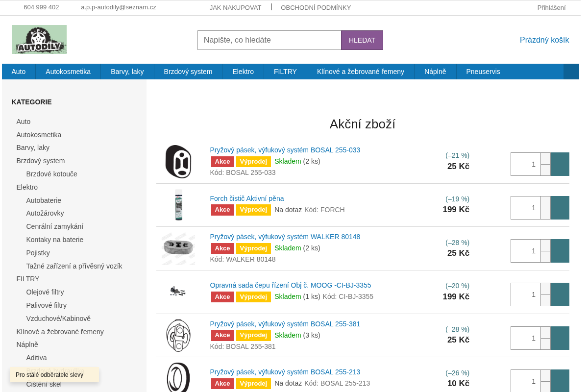Add BOSAL 255-381 to cart with teal button
Screen dimensions: 588x392
(x=560, y=338)
